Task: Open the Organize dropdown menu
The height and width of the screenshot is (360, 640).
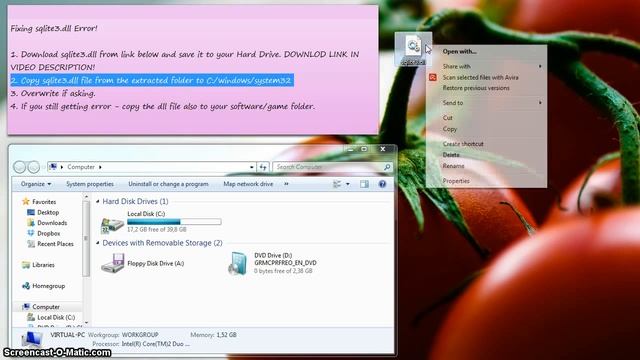Action: [36, 184]
